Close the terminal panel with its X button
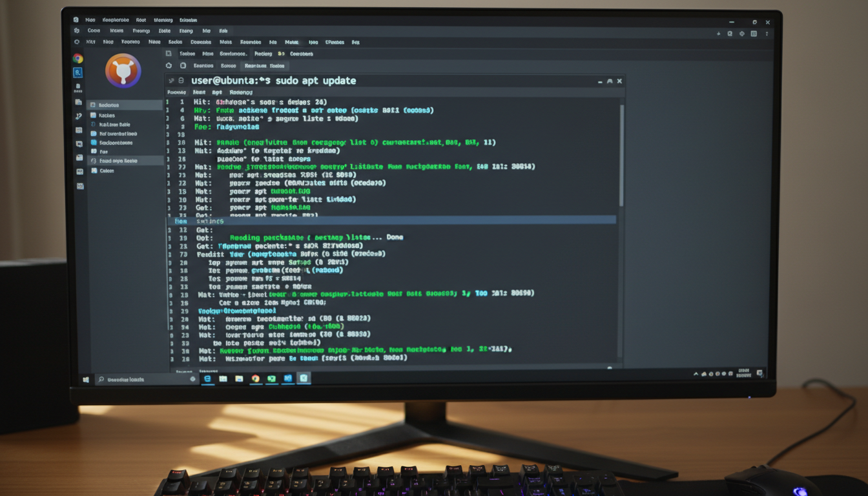Screen dimensions: 868x496 click(619, 81)
